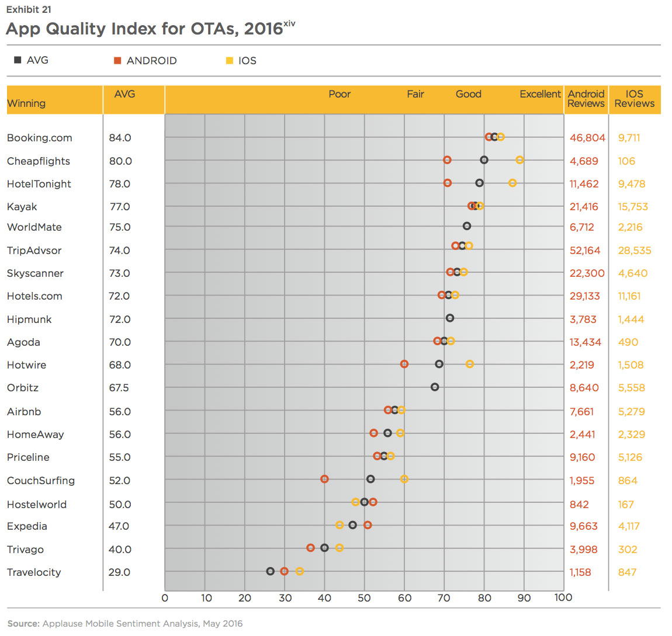Click the Trivago AVG black data point
The image size is (672, 636).
coord(324,548)
